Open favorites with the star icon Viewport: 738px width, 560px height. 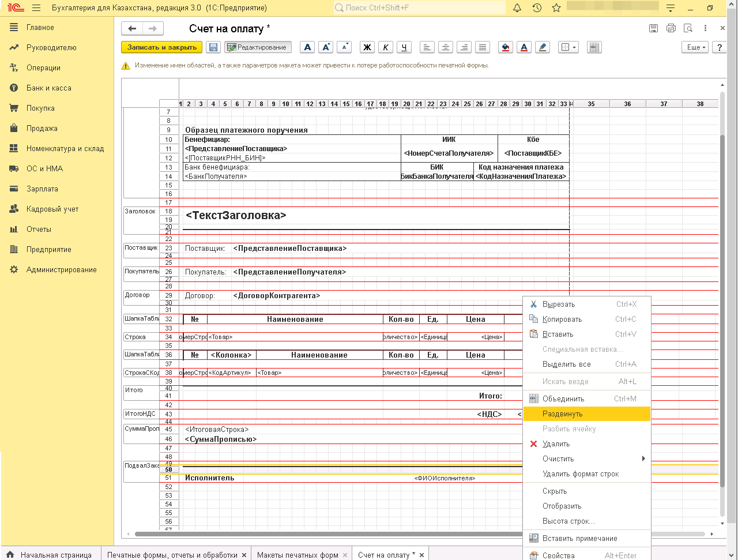click(556, 8)
